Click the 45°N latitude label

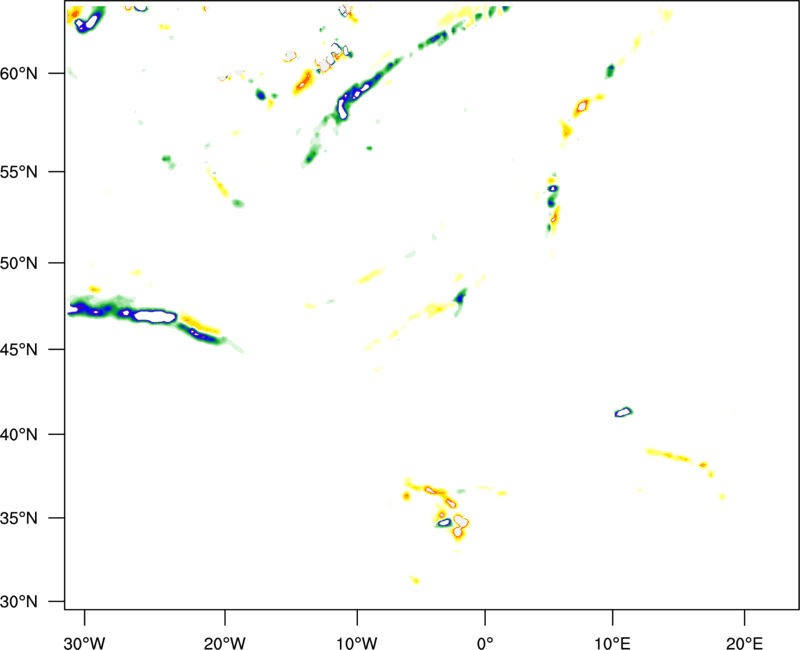pos(19,350)
